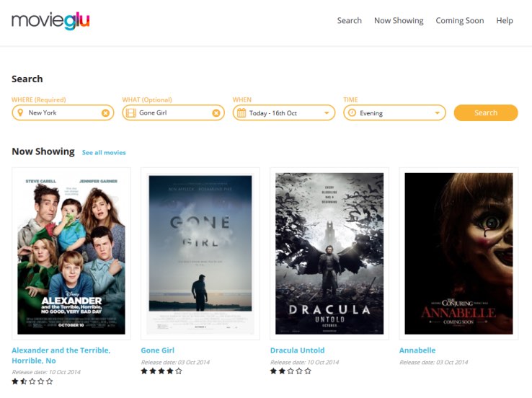Clear the New York location field
The width and height of the screenshot is (532, 398).
coord(105,113)
